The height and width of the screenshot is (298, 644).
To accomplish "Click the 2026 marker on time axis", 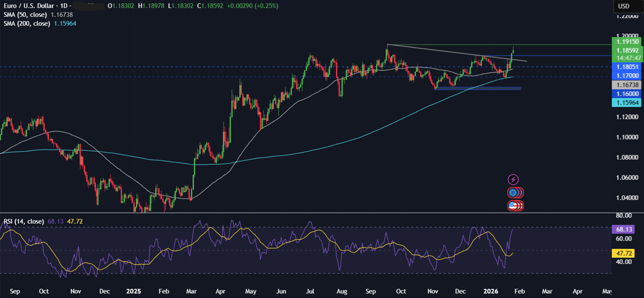I will tap(490, 291).
